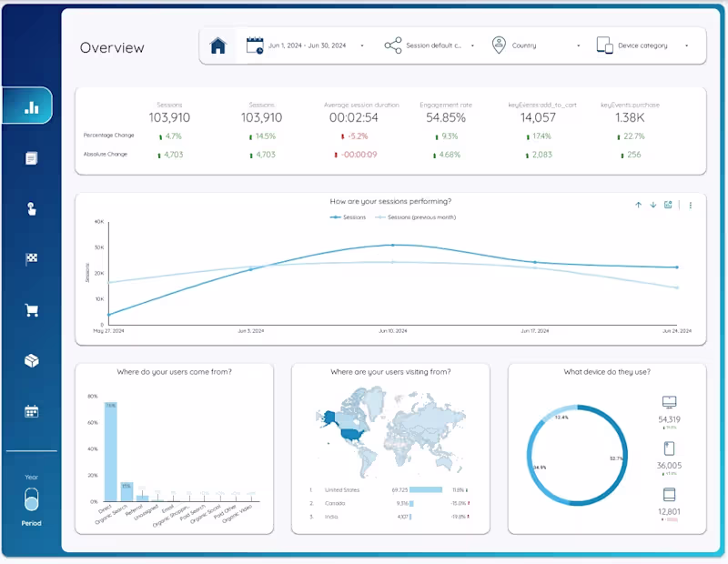Click the Absolute Change row label
The height and width of the screenshot is (564, 728).
[106, 154]
